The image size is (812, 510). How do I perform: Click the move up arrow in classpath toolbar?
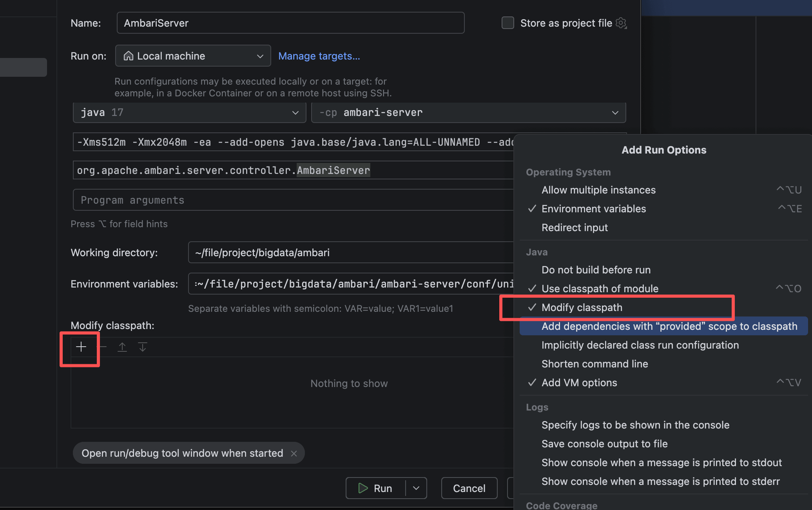click(x=122, y=347)
